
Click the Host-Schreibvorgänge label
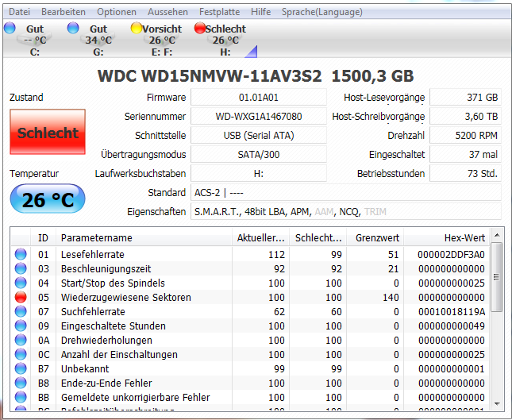(x=379, y=116)
